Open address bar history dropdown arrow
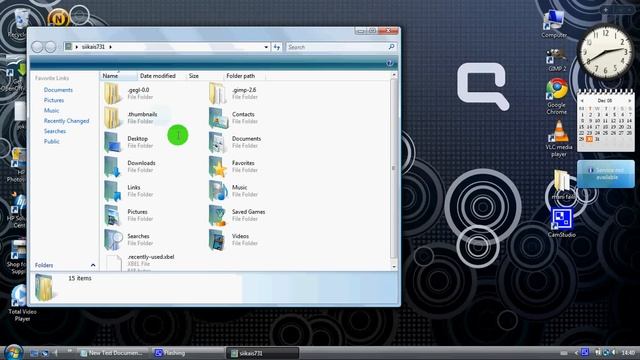 266,47
